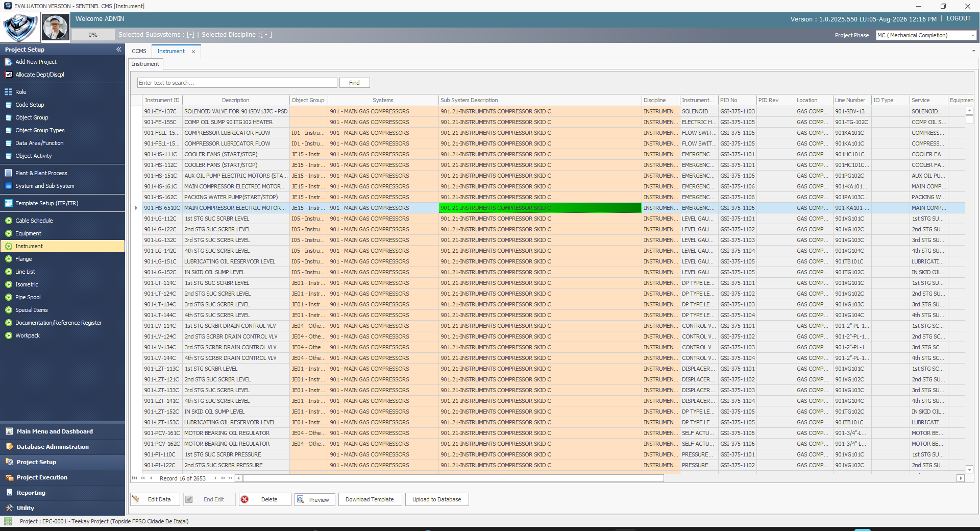
Task: Click the Isometric icon
Action: [x=9, y=284]
